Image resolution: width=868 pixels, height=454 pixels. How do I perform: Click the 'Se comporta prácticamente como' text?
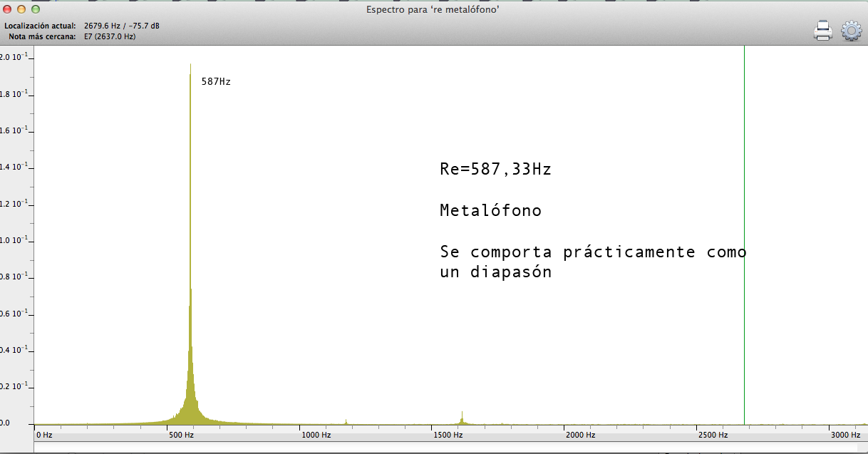pos(593,252)
